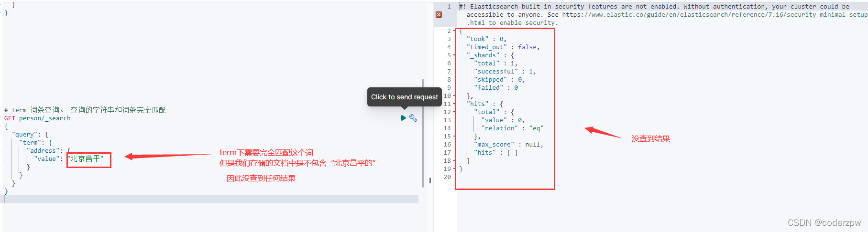Click the empty highlighted line below the request
Viewport: 868px width, 232px height.
[x=211, y=200]
